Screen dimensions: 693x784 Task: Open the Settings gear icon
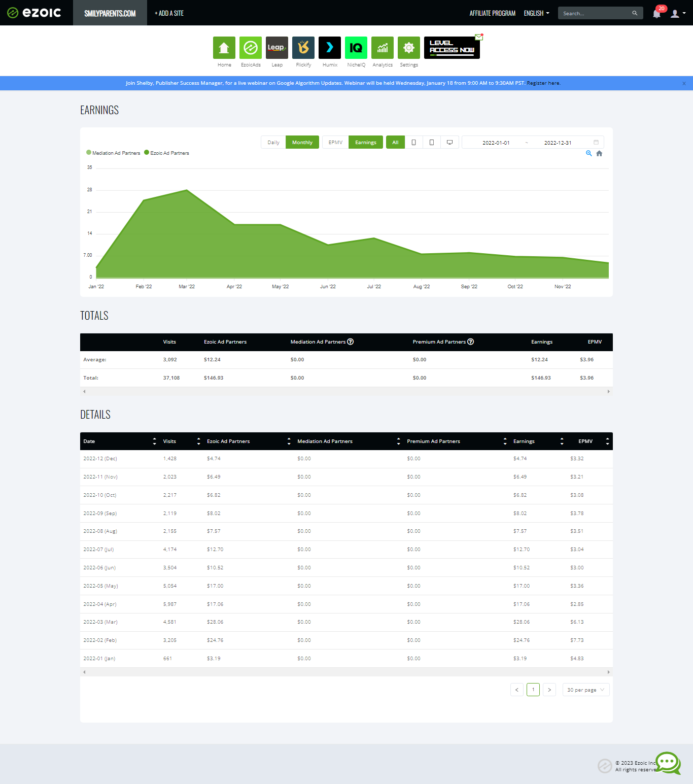[x=408, y=48]
